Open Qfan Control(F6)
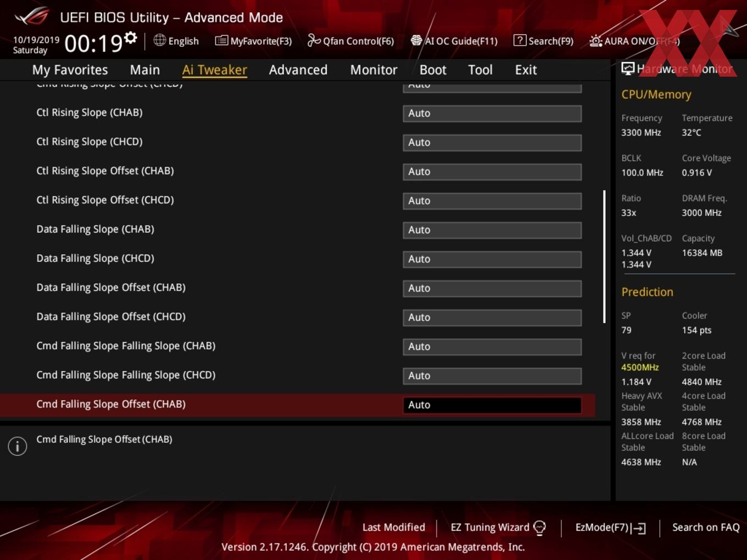The image size is (747, 560). 350,41
